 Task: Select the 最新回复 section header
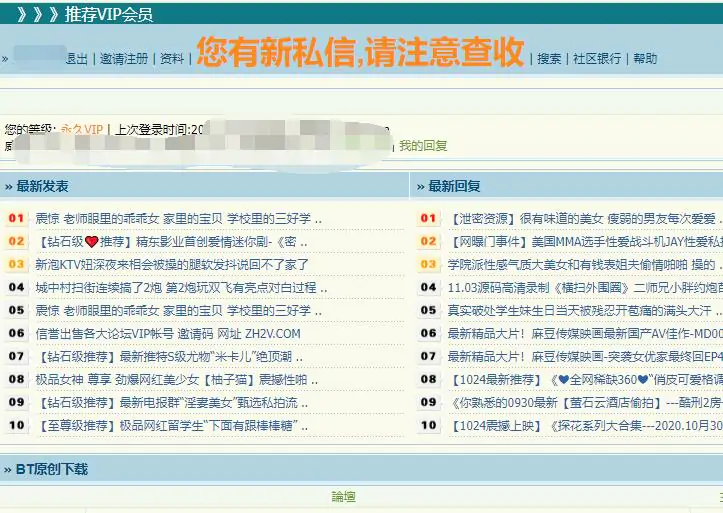click(x=454, y=186)
